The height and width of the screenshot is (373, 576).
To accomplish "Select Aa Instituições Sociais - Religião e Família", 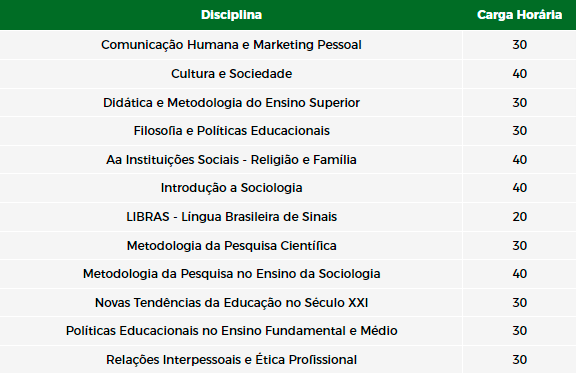I will 231,160.
